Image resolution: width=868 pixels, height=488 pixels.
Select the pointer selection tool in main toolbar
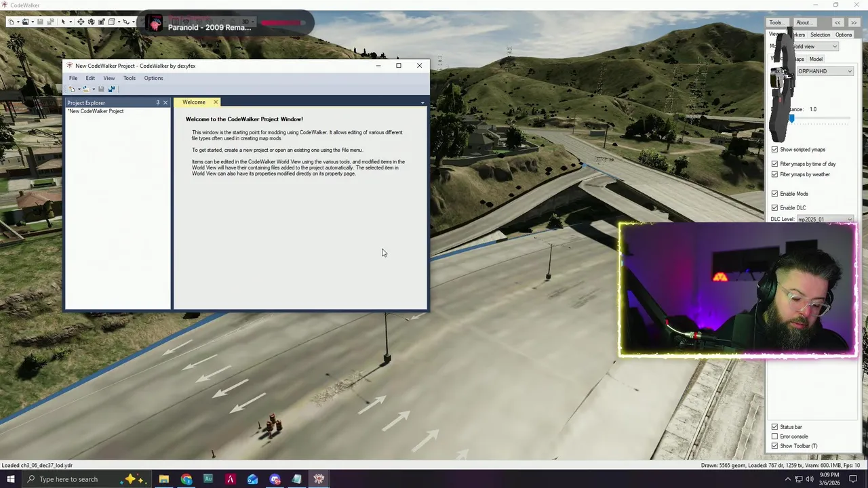63,22
